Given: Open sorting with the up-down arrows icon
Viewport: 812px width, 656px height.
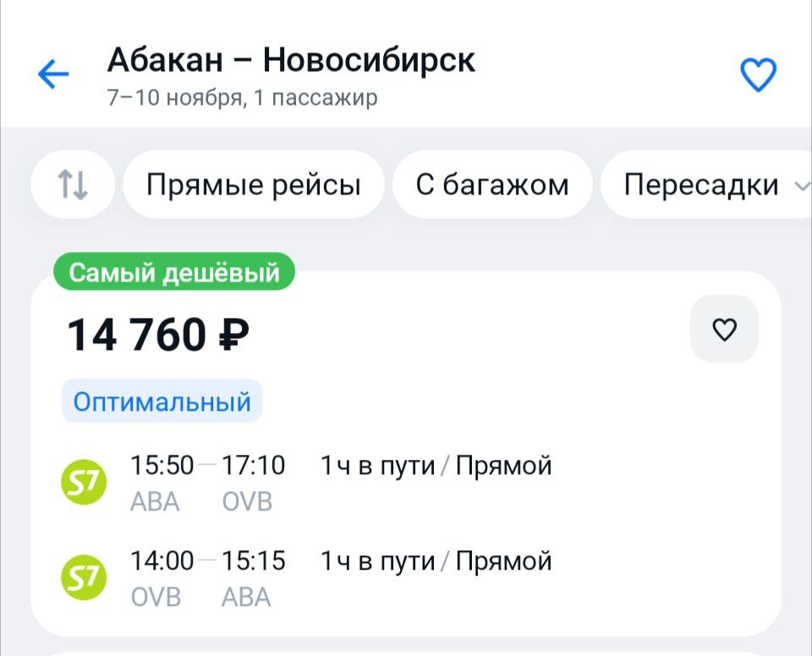Looking at the screenshot, I should tap(73, 184).
